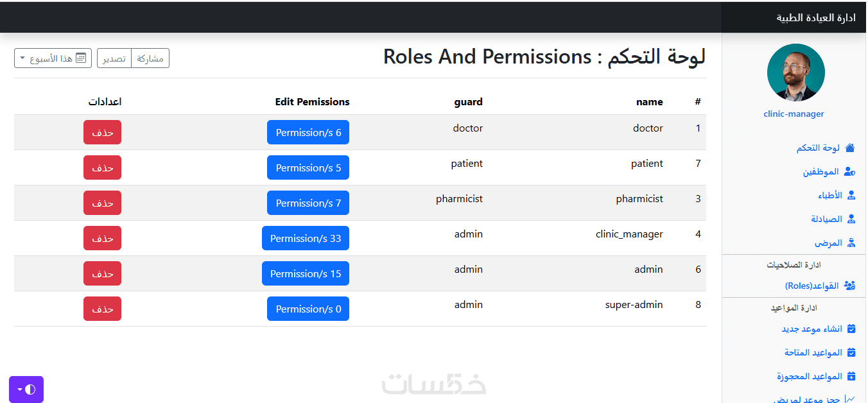This screenshot has width=868, height=403.
Task: Click the patients icon beside المرضى
Action: coord(851,243)
